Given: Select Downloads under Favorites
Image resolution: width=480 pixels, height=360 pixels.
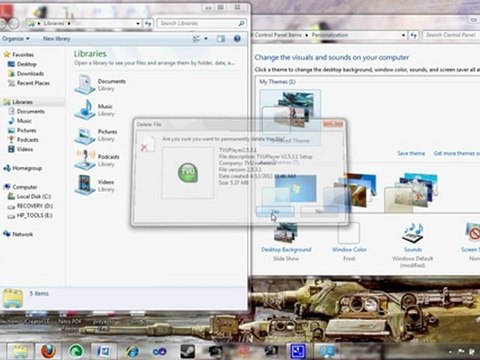Looking at the screenshot, I should 30,73.
